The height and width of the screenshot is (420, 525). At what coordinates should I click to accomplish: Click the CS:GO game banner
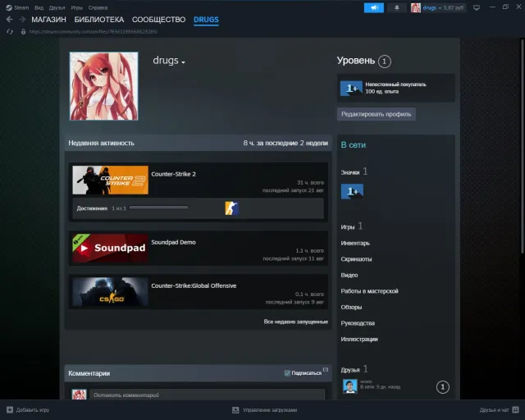(x=111, y=292)
